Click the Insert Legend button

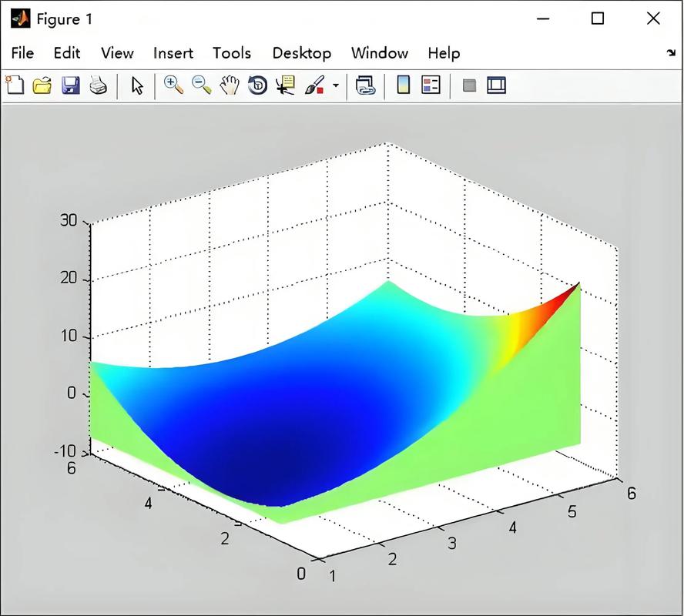[x=431, y=85]
